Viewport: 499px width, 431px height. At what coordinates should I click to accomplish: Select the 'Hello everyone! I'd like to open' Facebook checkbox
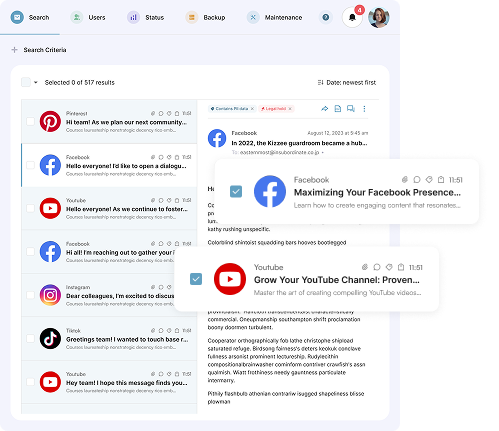coord(30,165)
